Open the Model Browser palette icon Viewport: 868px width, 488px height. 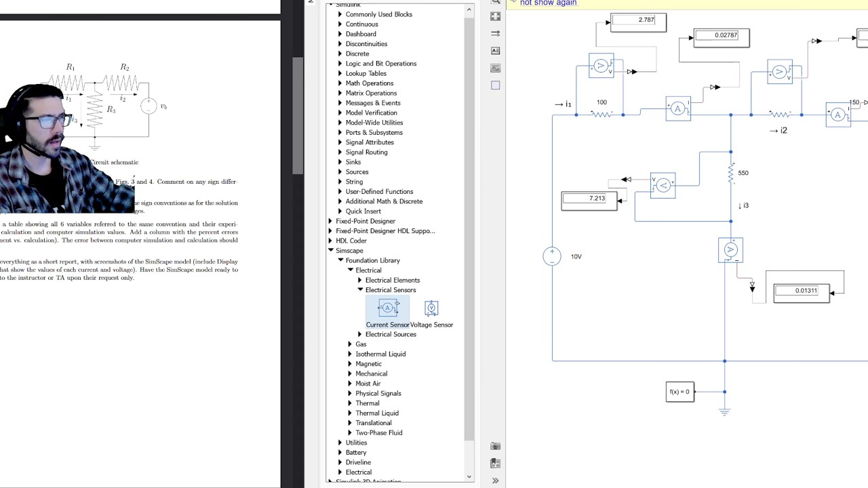pos(495,464)
